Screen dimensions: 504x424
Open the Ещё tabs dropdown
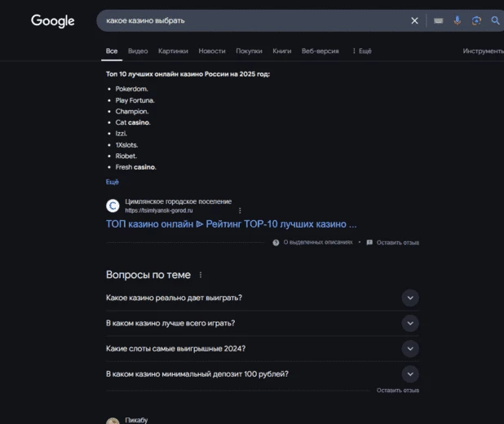click(362, 51)
